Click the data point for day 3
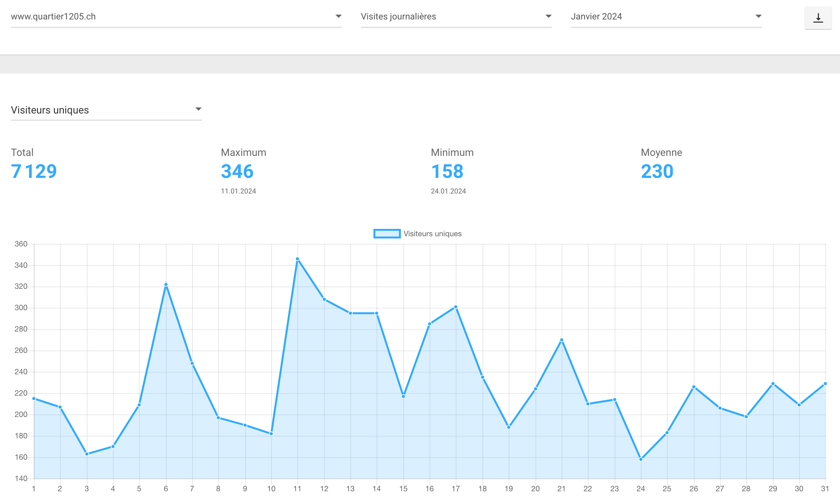Screen dimensions: 840x504 (x=87, y=454)
